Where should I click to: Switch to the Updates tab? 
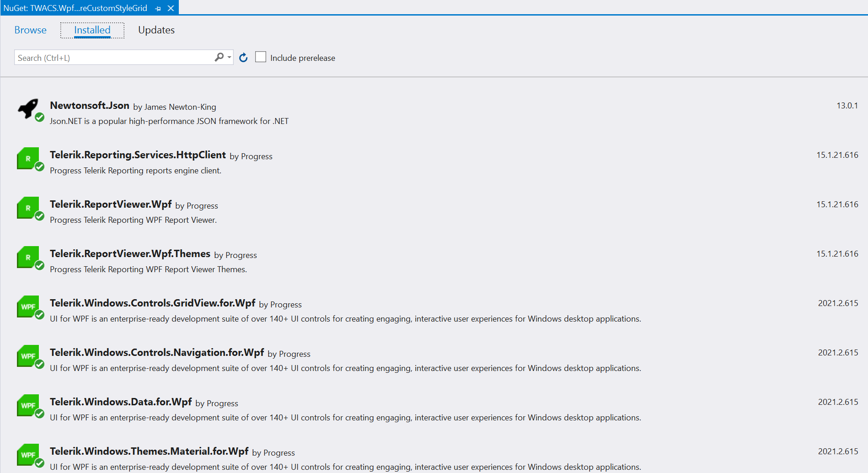click(156, 30)
